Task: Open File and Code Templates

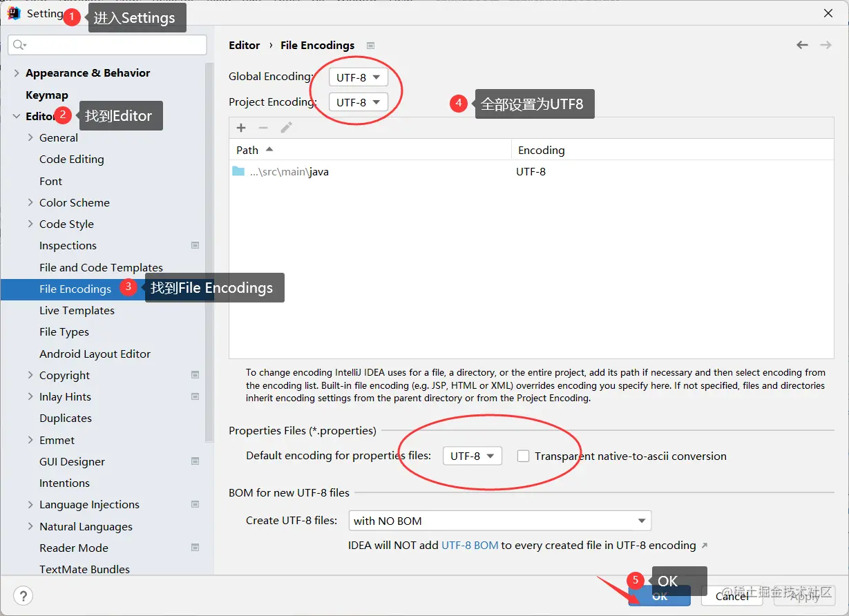Action: pos(101,267)
